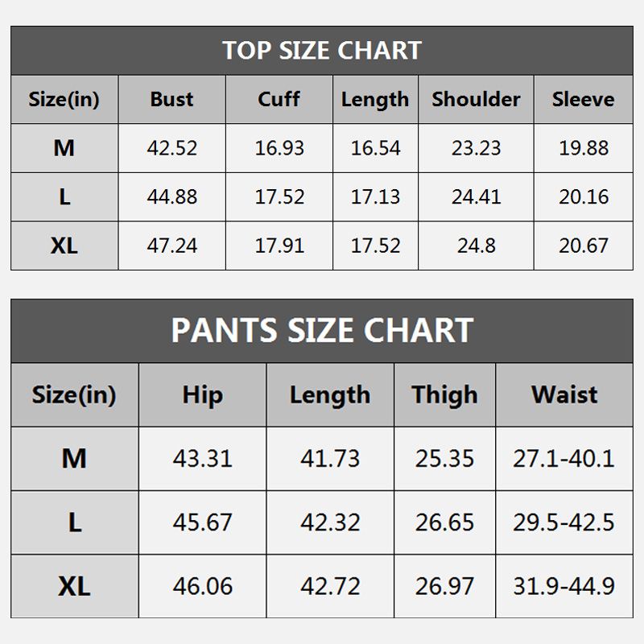The height and width of the screenshot is (644, 644).
Task: Select the thigh value 26.97
Action: tap(444, 586)
